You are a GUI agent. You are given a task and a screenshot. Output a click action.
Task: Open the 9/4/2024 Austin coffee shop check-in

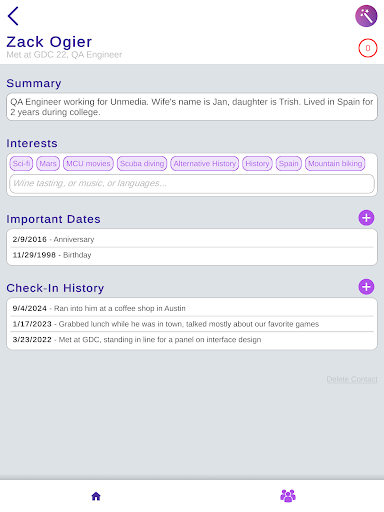[192, 308]
